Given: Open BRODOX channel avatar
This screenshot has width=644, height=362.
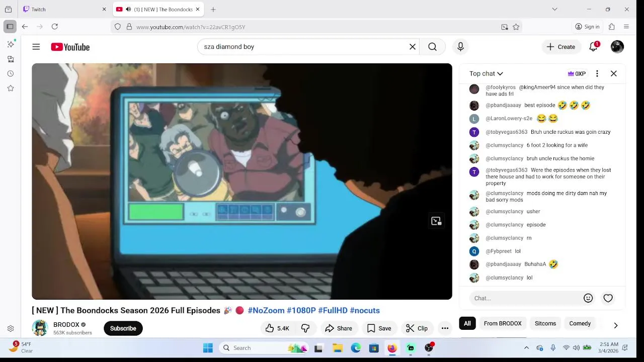Looking at the screenshot, I should point(40,328).
